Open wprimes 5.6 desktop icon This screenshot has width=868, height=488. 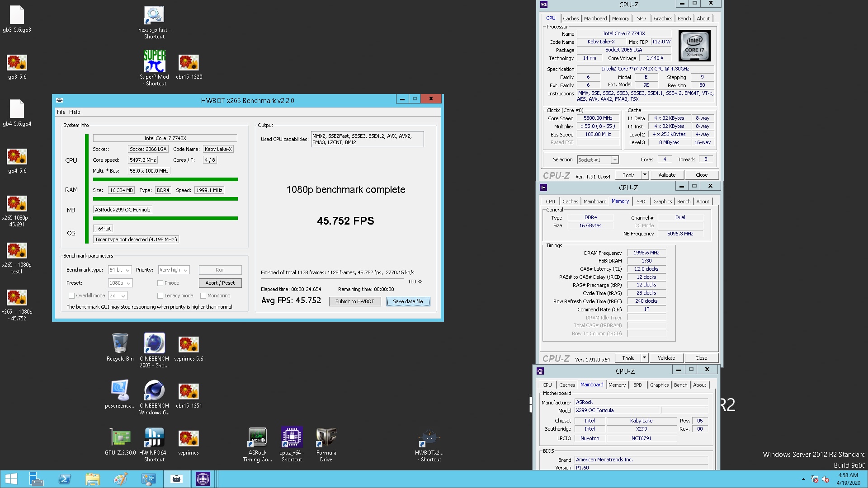click(x=189, y=349)
